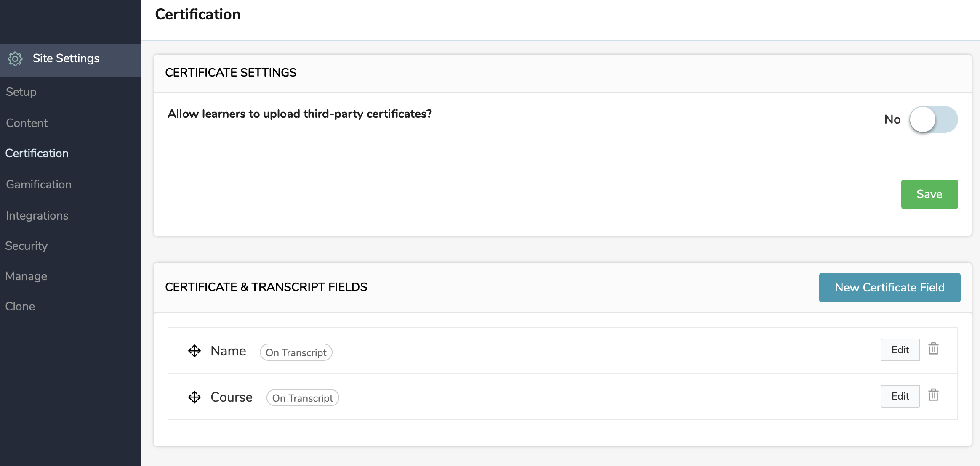Delete the Name field with trash icon
The height and width of the screenshot is (466, 980).
tap(934, 349)
